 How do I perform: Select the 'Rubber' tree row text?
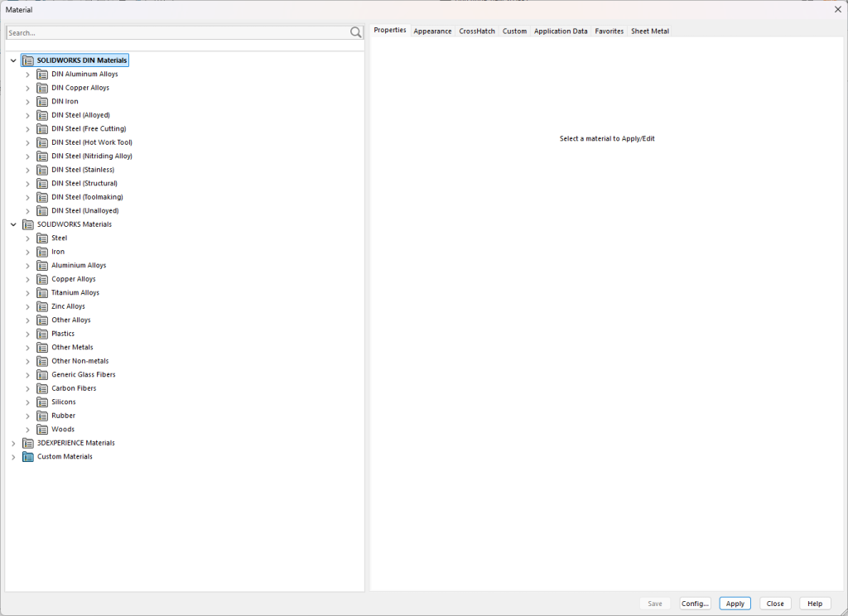pyautogui.click(x=63, y=416)
